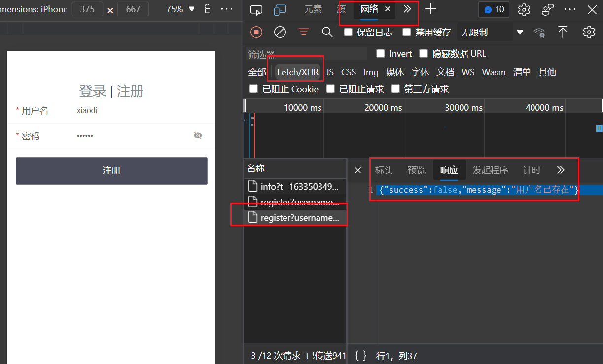The height and width of the screenshot is (364, 603).
Task: Open the Sources tab
Action: [x=341, y=9]
